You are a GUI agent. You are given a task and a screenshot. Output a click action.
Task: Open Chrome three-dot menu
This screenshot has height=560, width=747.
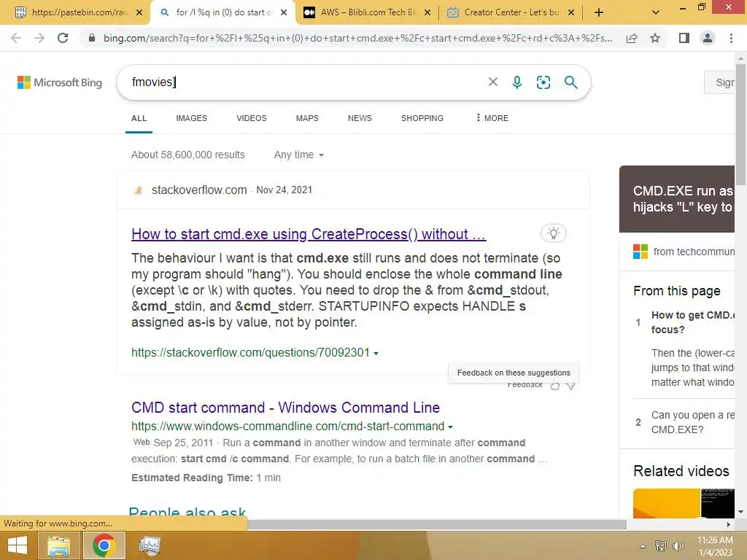coord(731,38)
